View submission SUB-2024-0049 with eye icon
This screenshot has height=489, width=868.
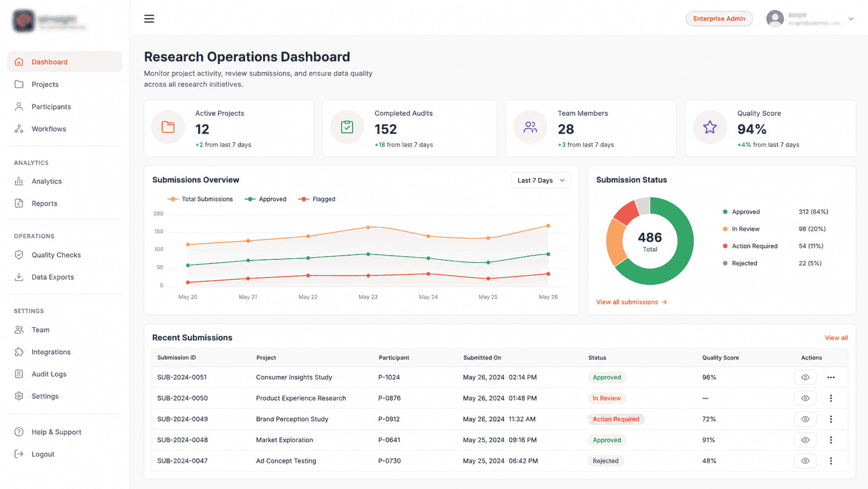click(x=805, y=419)
